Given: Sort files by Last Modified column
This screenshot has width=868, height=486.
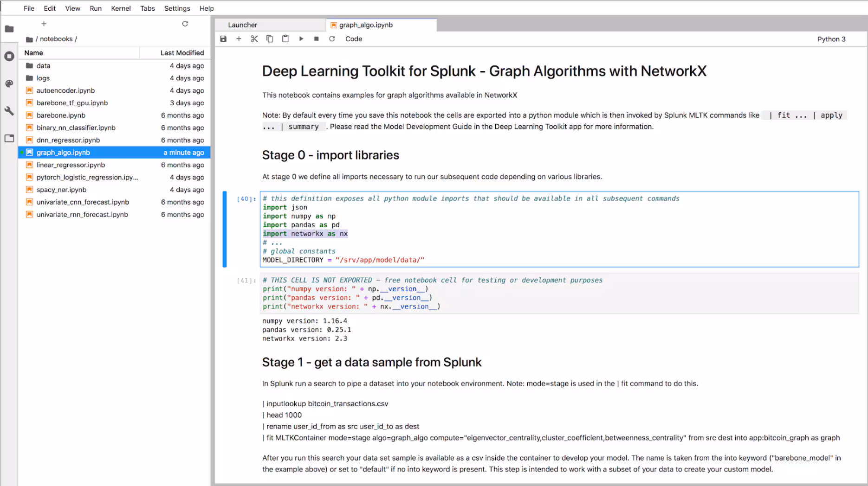Looking at the screenshot, I should [x=182, y=52].
